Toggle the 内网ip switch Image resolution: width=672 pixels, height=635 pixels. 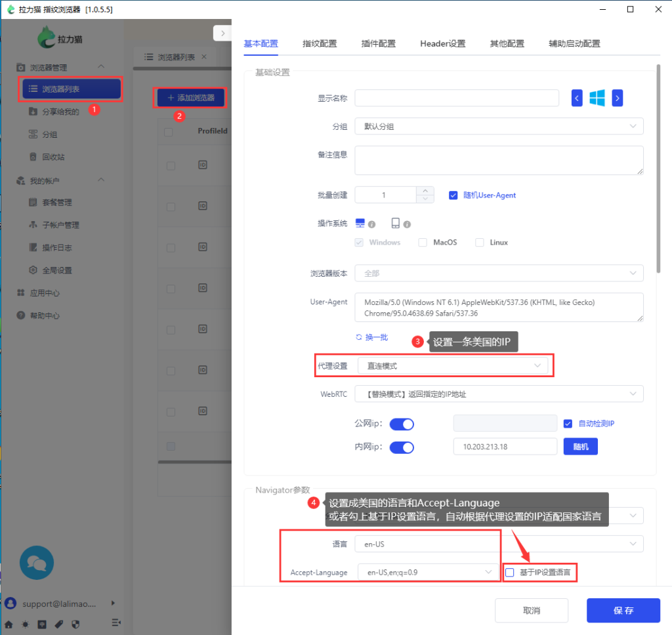coord(402,447)
